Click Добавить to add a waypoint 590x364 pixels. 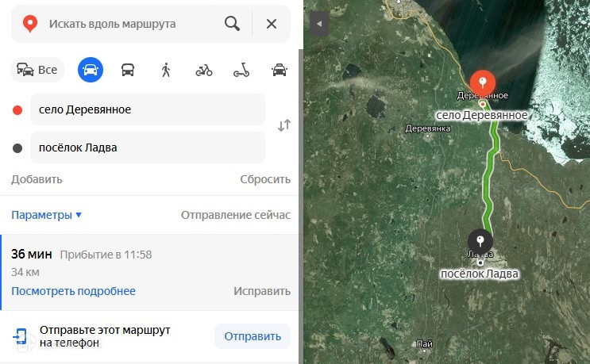tap(37, 179)
